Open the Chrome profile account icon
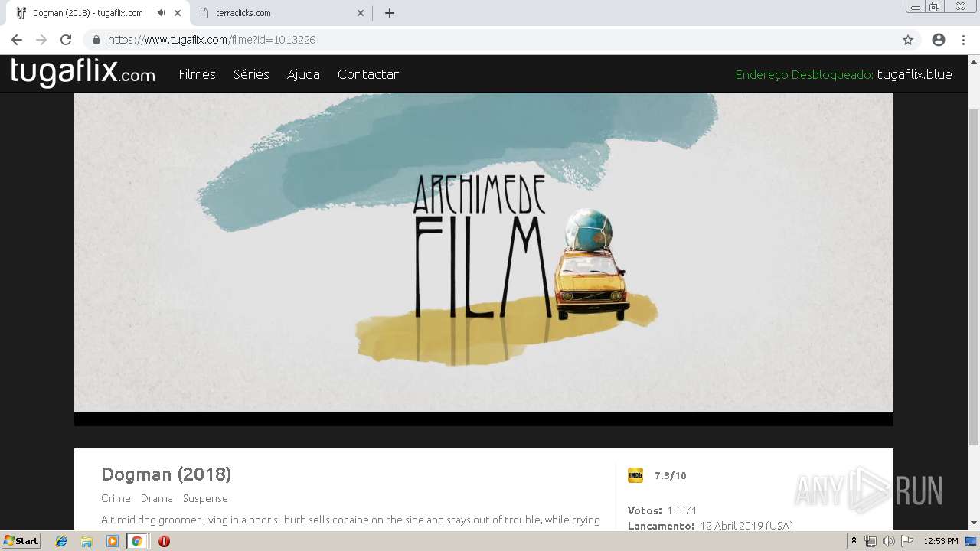 (939, 40)
